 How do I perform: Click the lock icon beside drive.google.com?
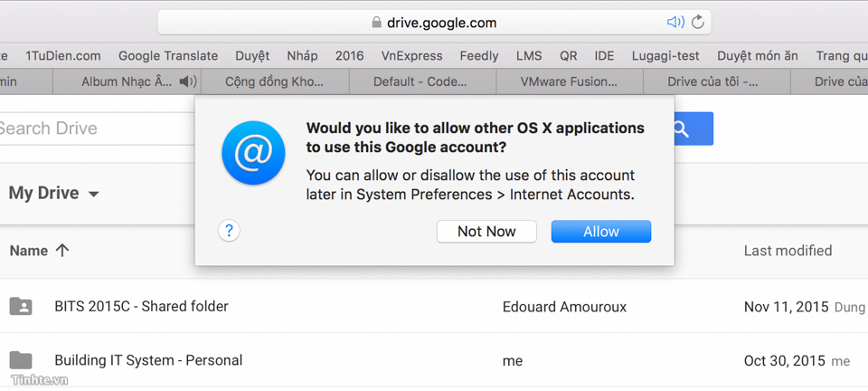(376, 23)
